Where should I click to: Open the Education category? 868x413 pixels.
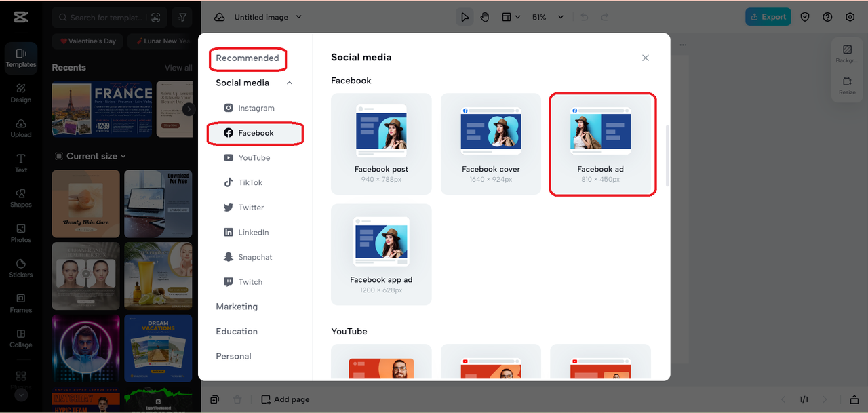pyautogui.click(x=237, y=332)
